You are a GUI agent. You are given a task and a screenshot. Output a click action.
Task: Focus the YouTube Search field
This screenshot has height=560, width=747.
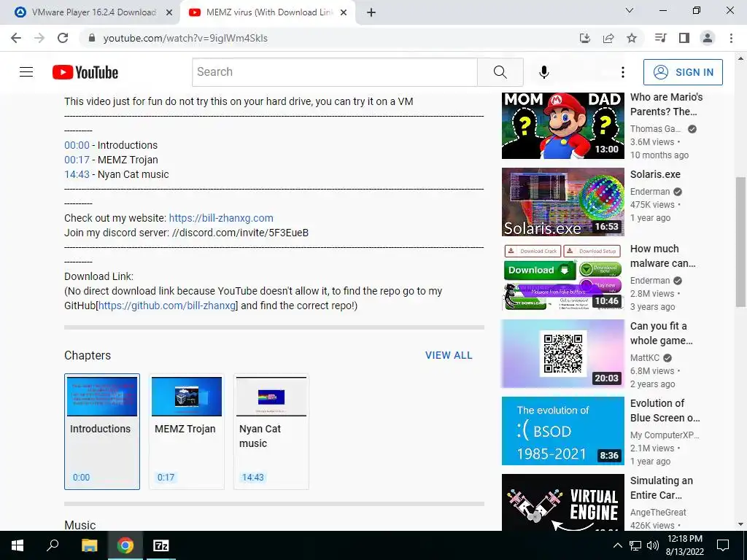(334, 72)
